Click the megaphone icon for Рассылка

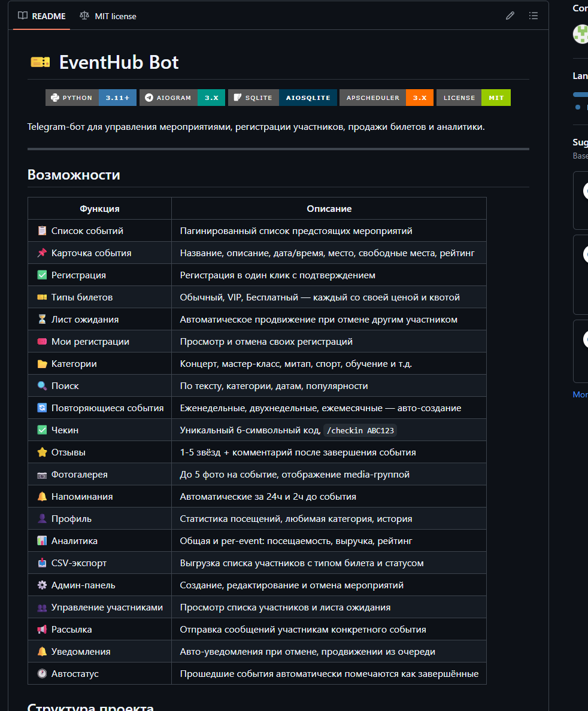click(x=42, y=630)
